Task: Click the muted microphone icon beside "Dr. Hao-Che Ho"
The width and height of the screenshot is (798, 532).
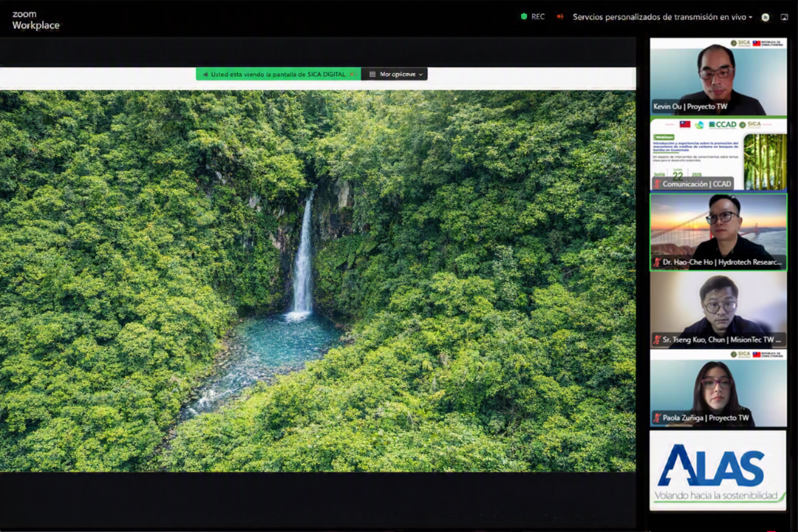Action: coord(657,262)
